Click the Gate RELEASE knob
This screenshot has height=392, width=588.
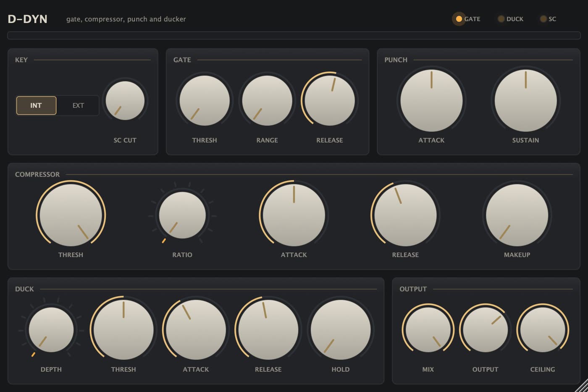point(330,101)
